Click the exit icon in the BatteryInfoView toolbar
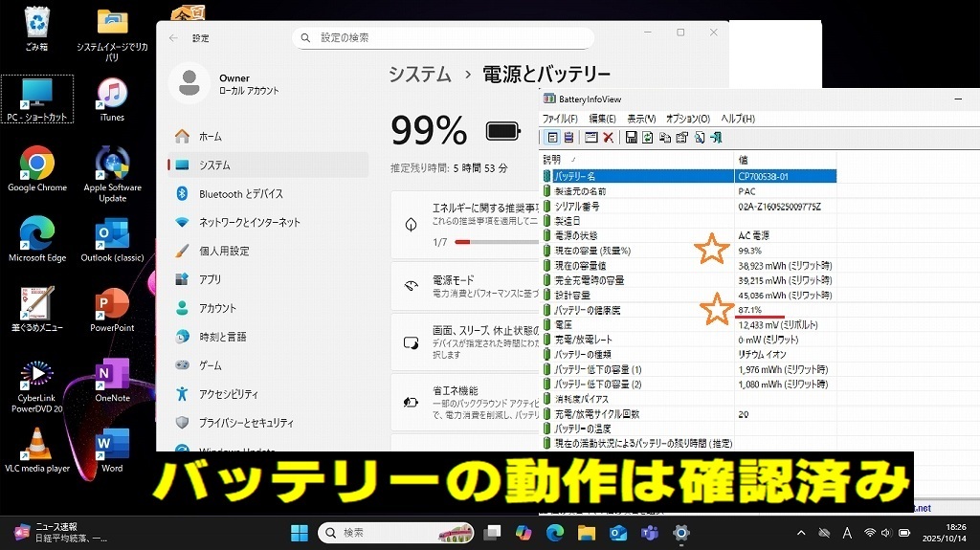This screenshot has width=980, height=550. [716, 138]
